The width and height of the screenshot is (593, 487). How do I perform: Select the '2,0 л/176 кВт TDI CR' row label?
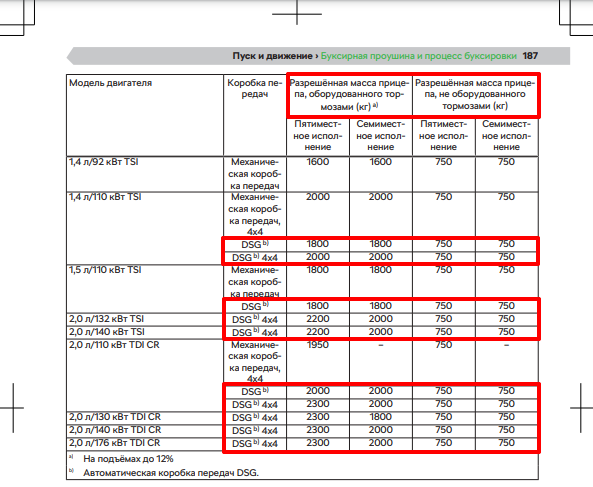(115, 443)
